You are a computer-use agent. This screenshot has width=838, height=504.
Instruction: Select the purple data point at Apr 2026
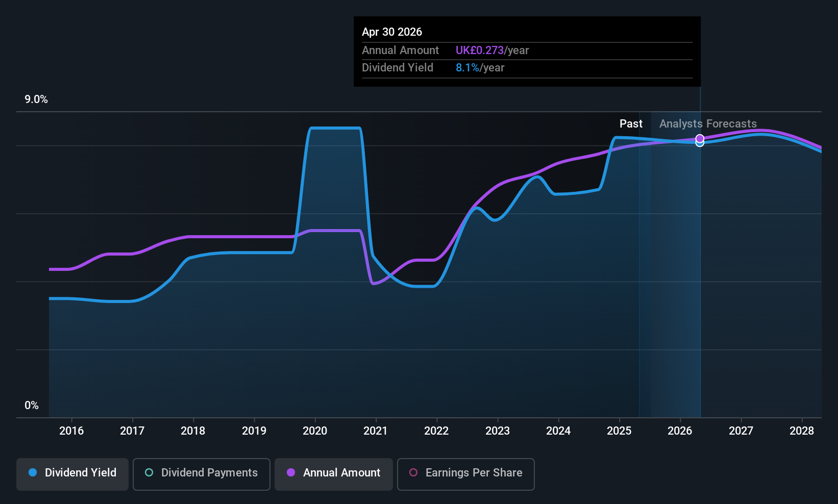700,139
